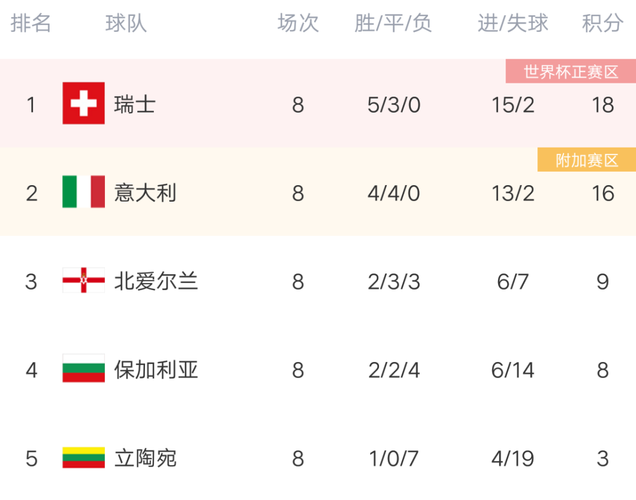Click the 进/失球 column header
636x500 pixels.
(x=513, y=23)
